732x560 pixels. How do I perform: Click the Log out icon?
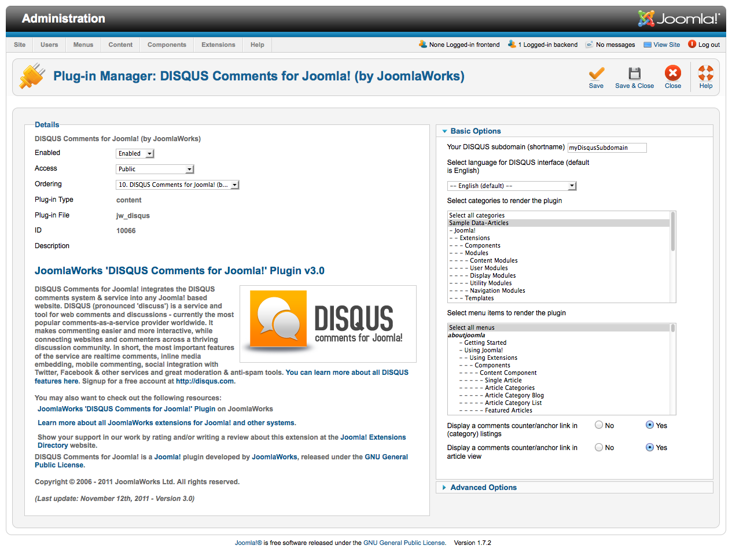pyautogui.click(x=692, y=44)
